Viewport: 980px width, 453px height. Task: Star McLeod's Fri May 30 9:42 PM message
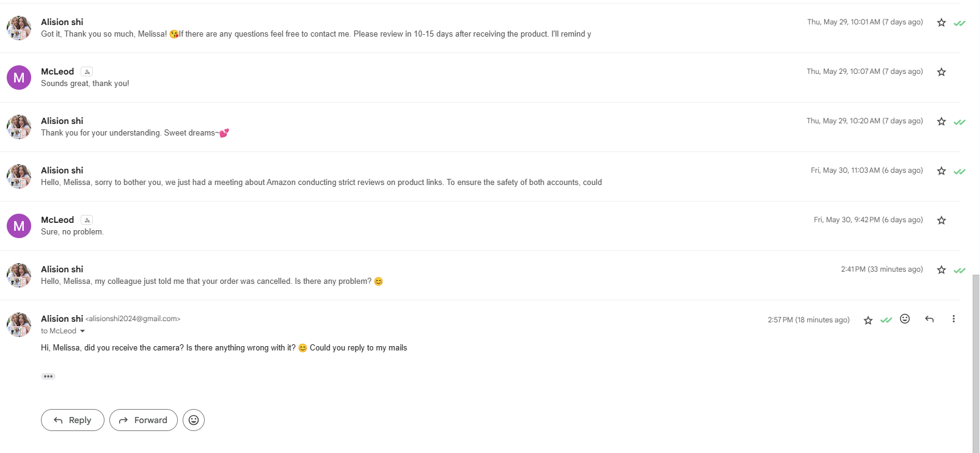[x=942, y=220]
